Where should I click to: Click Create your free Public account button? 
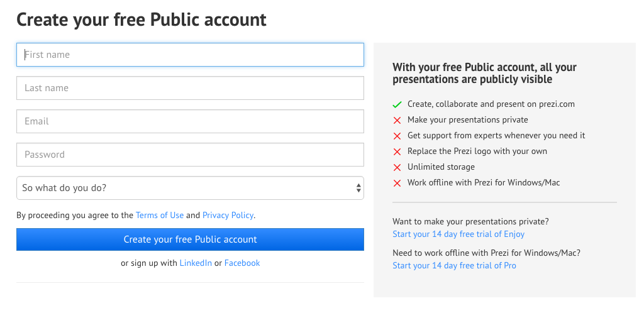190,239
